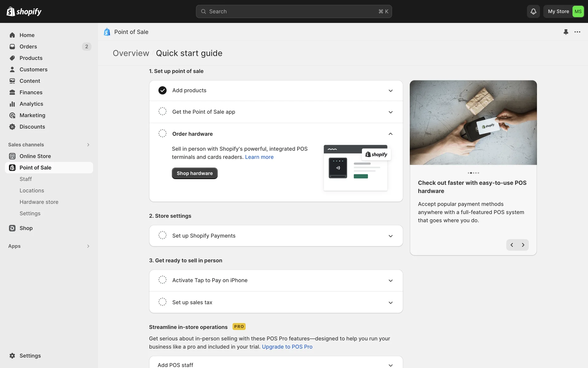Viewport: 588px width, 368px height.
Task: Show previous slide with left arrow
Action: (x=512, y=245)
